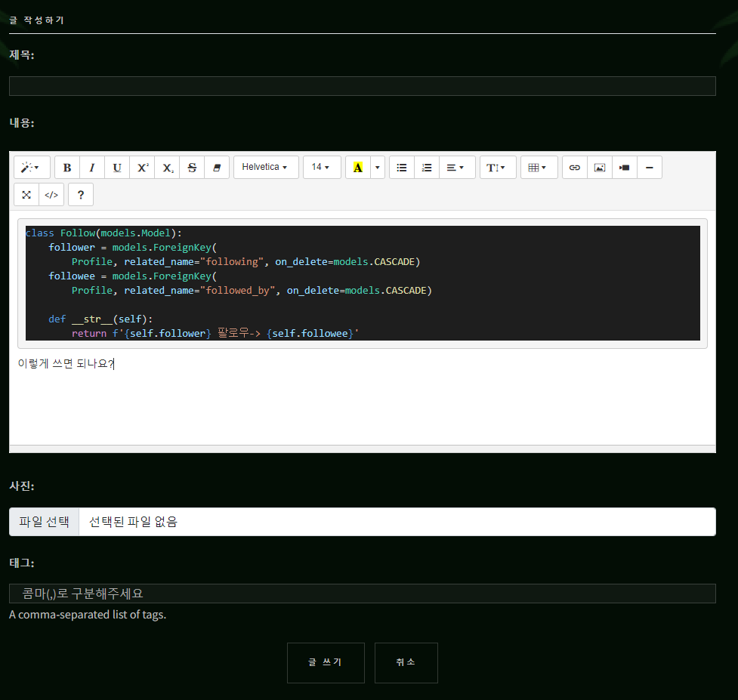The image size is (738, 700).
Task: Open the Helvetica font family dropdown
Action: (x=266, y=168)
